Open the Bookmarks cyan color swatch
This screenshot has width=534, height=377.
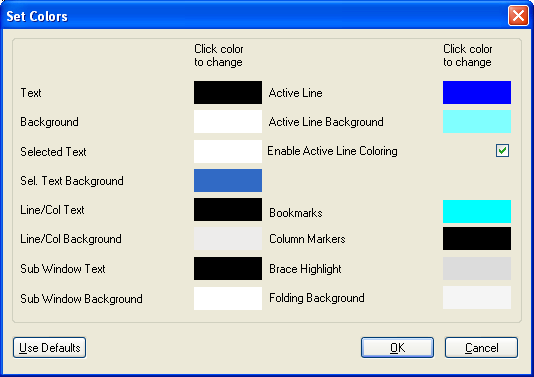[x=477, y=211]
